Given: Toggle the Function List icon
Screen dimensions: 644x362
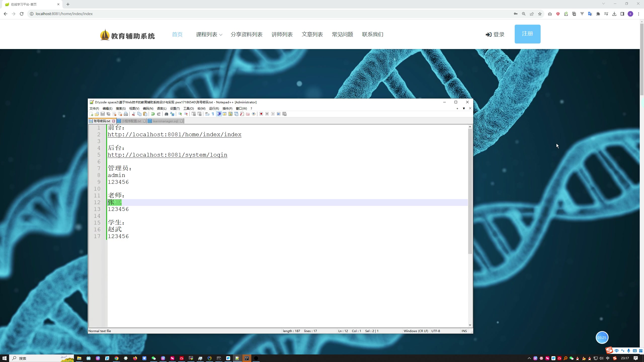Looking at the screenshot, I should (x=242, y=114).
